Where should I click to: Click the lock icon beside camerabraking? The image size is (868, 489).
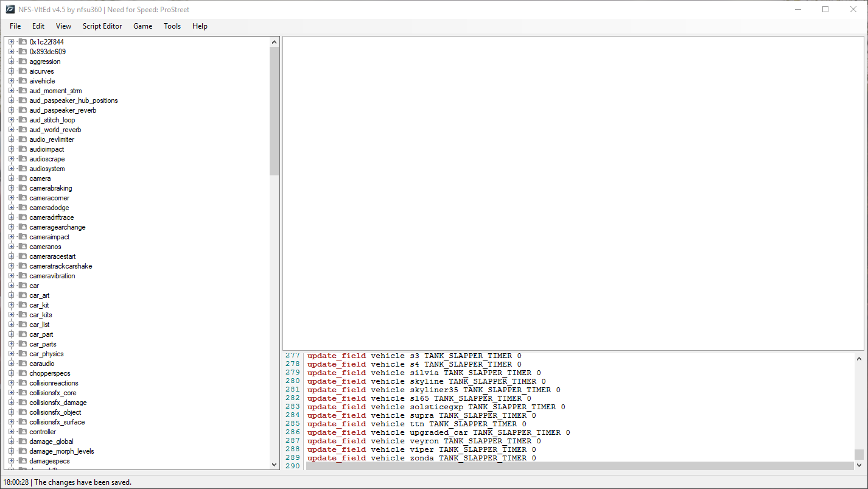[x=23, y=188]
